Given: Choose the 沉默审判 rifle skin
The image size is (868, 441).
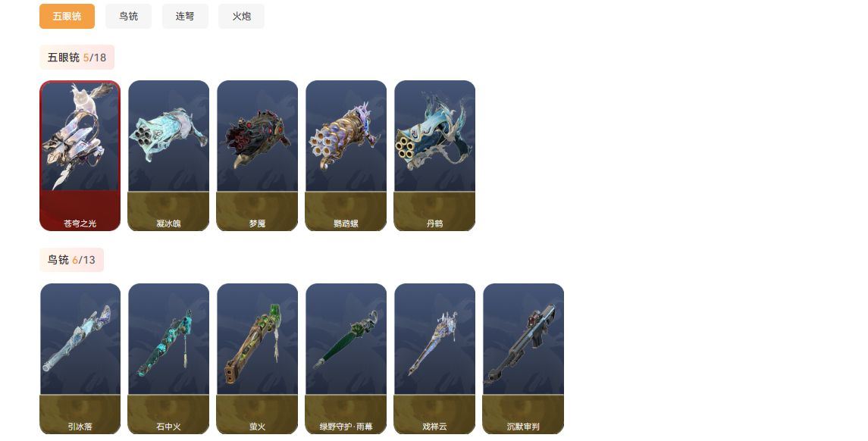Looking at the screenshot, I should coord(523,358).
